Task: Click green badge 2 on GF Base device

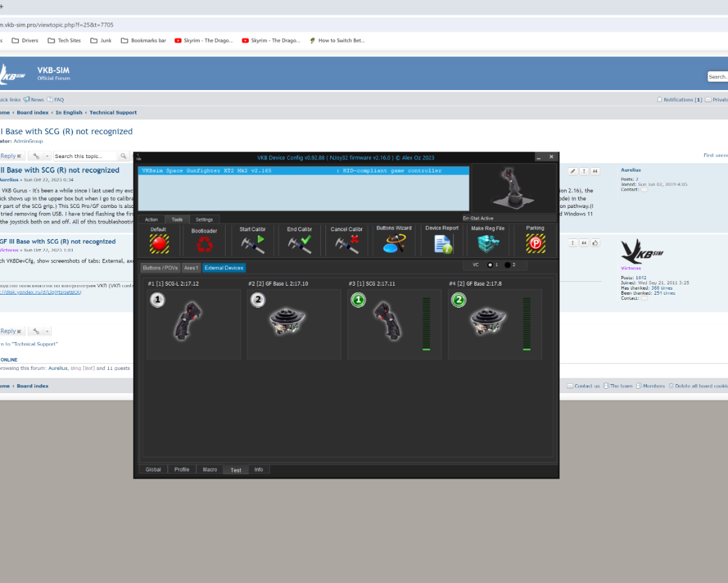Action: 459,300
